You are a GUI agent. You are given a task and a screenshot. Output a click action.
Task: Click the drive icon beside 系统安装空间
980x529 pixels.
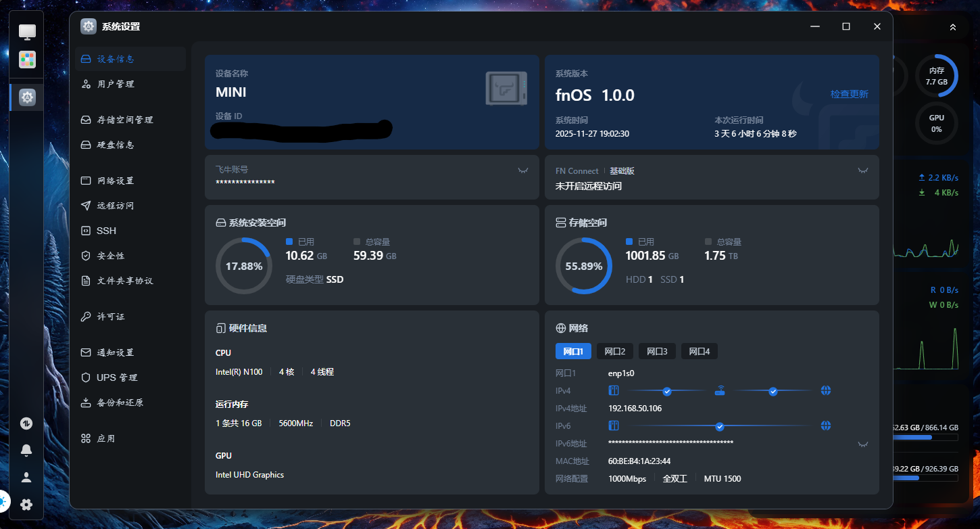click(220, 223)
